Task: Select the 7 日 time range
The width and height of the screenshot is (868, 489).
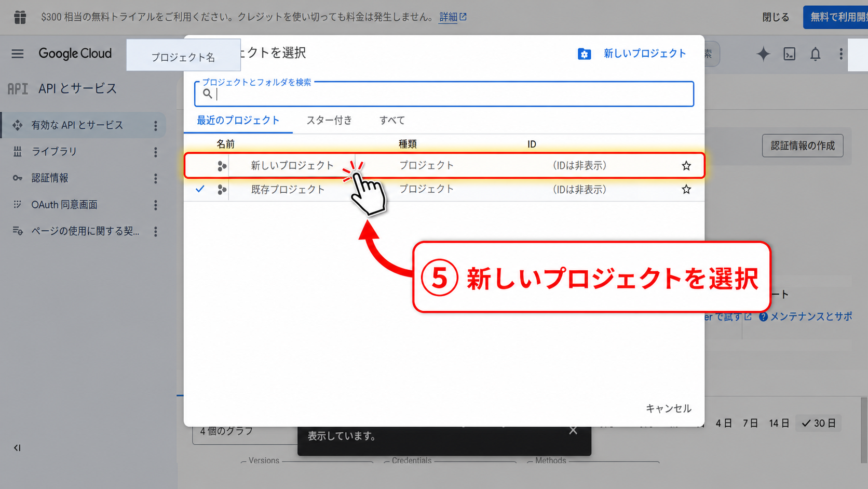Action: tap(750, 424)
